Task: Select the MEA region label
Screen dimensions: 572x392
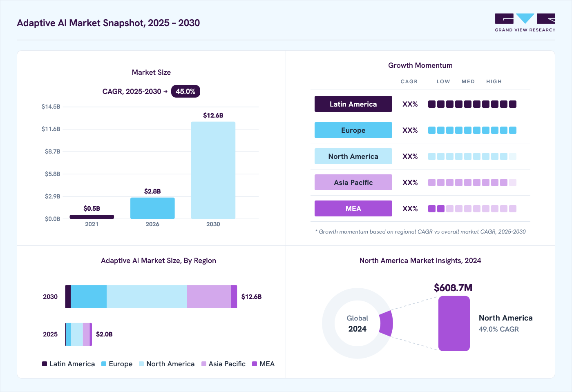Action: (x=353, y=209)
